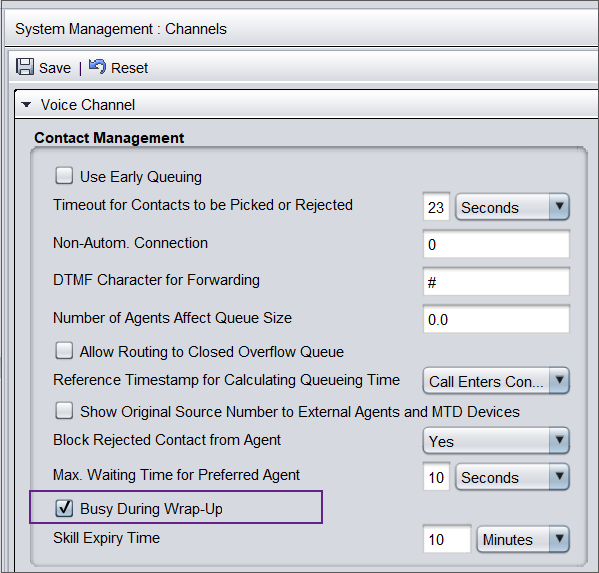Viewport: 599px width, 573px height.
Task: Open Skill Expiry Time Minutes dropdown
Action: pyautogui.click(x=523, y=539)
